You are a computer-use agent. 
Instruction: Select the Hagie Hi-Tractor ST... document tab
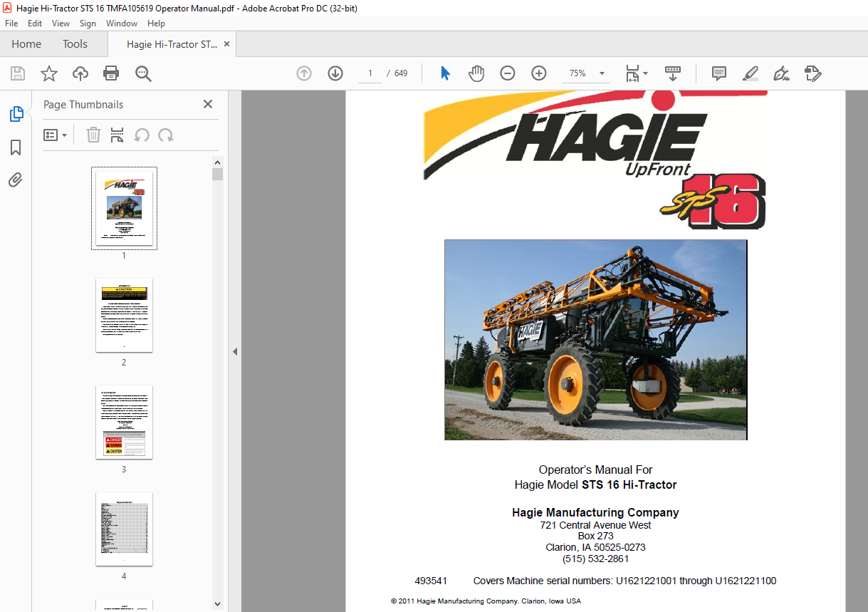click(172, 44)
